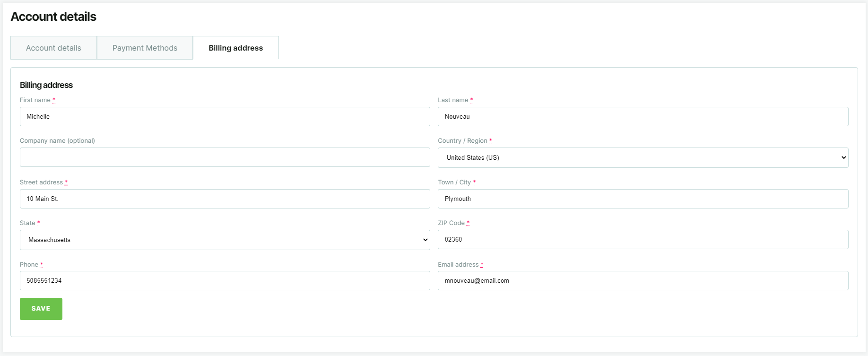Click the 'State' field label
This screenshot has width=868, height=356.
[27, 223]
